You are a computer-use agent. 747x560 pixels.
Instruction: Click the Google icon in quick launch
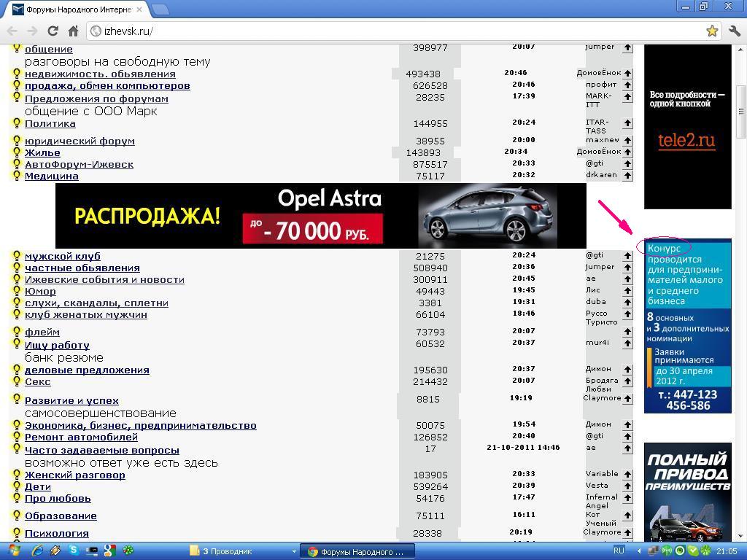pyautogui.click(x=109, y=551)
